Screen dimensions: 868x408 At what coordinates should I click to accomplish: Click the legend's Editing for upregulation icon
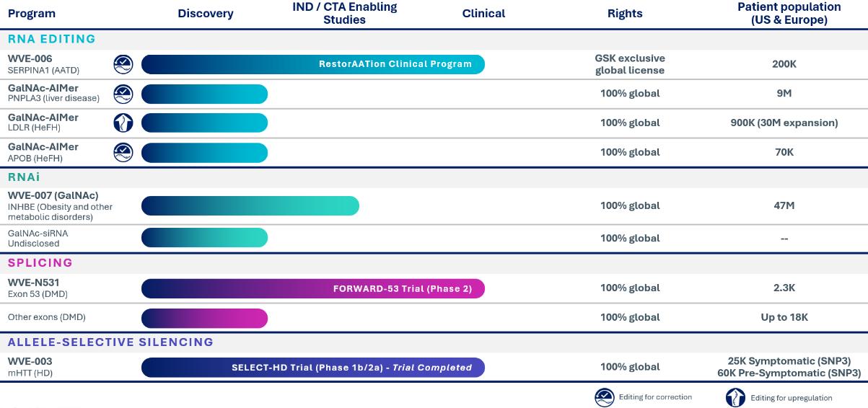(735, 398)
